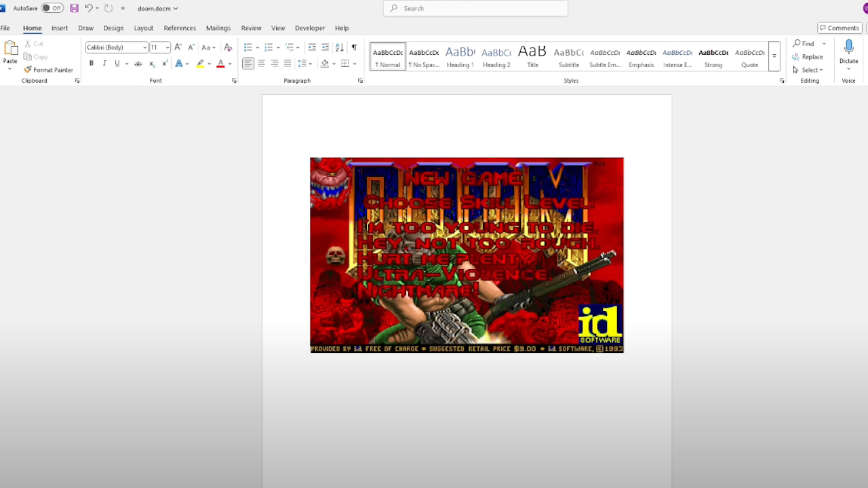Apply yellow text highlight color
Image resolution: width=868 pixels, height=488 pixels.
click(x=200, y=64)
